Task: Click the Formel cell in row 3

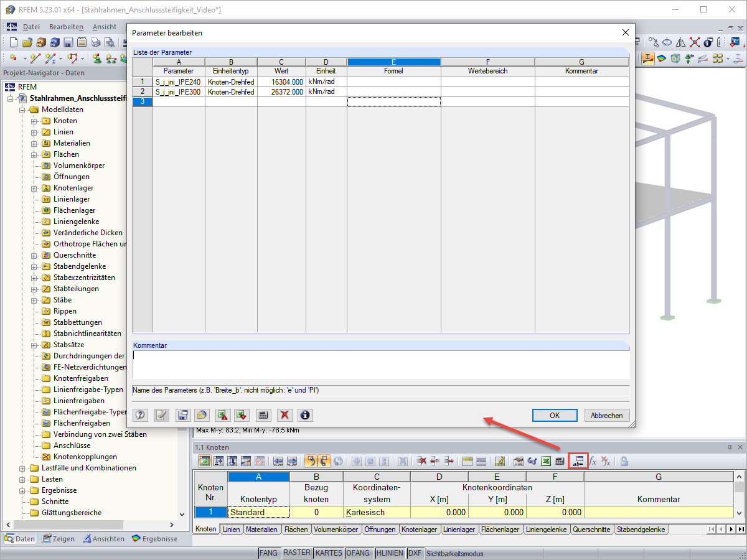Action: pos(393,101)
